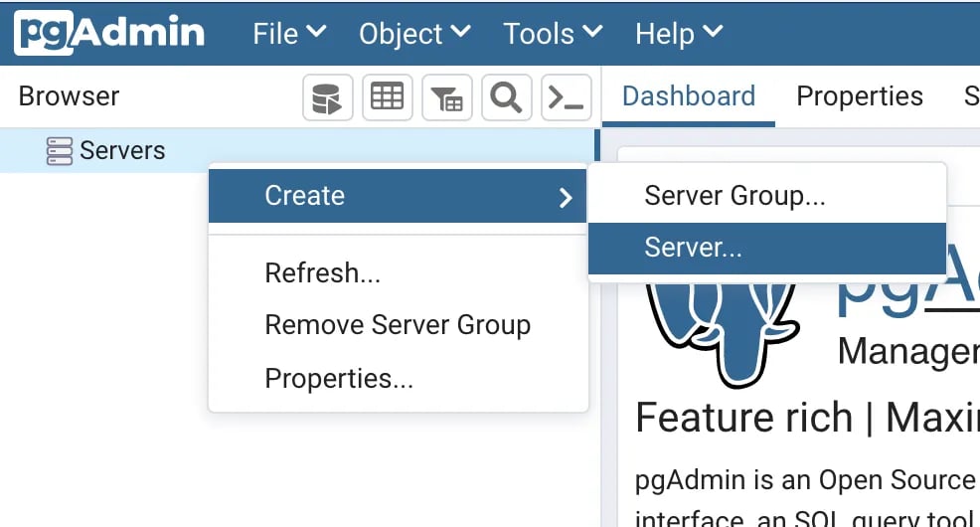Choose Refresh... from the context menu
Screen dimensions: 980x527
coord(322,272)
